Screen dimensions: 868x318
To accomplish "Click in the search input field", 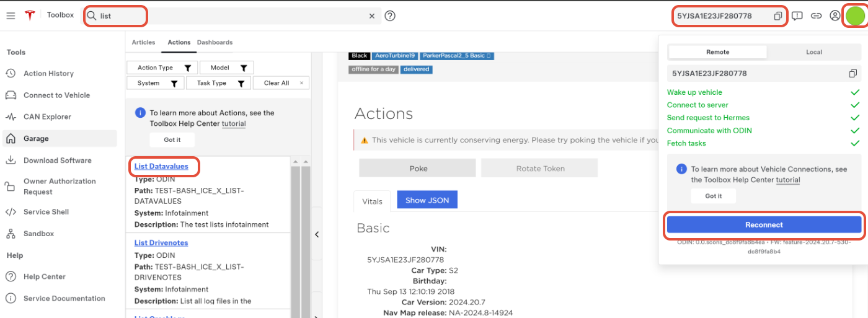I will point(232,16).
